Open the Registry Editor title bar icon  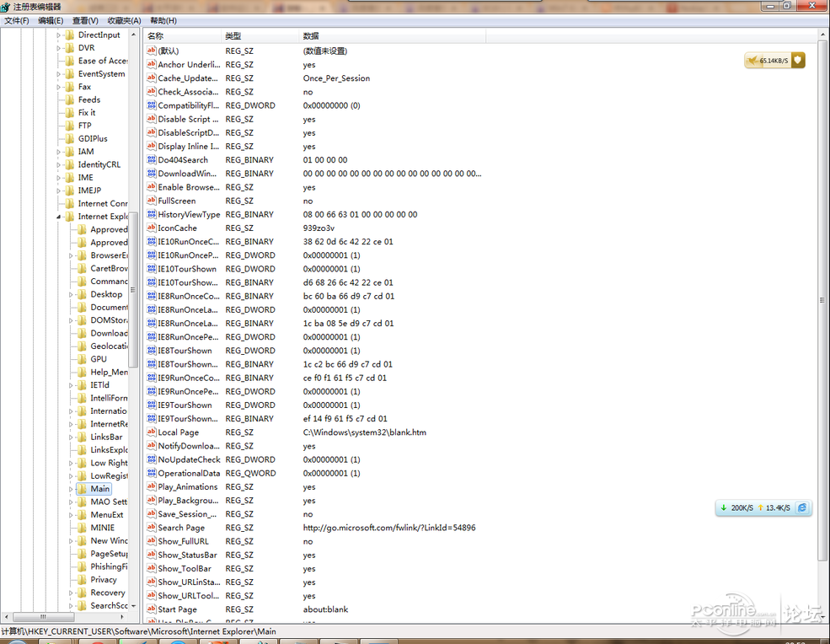pyautogui.click(x=6, y=6)
